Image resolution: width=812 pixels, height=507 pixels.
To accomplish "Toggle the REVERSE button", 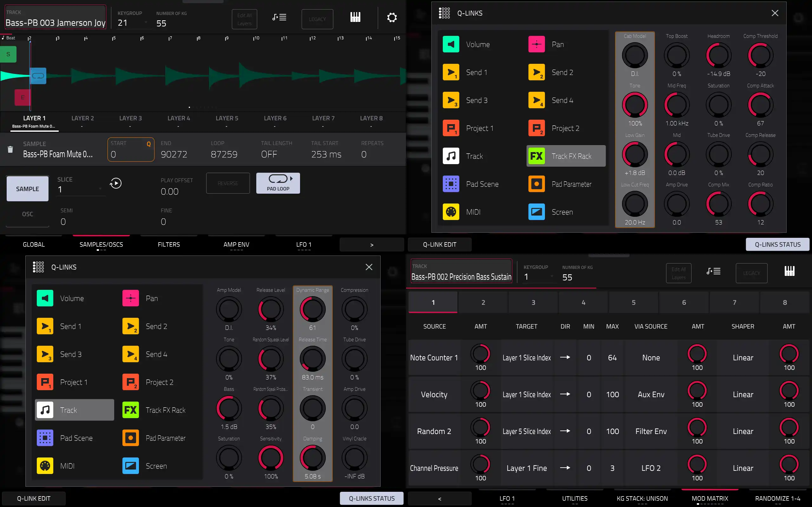I will [228, 183].
